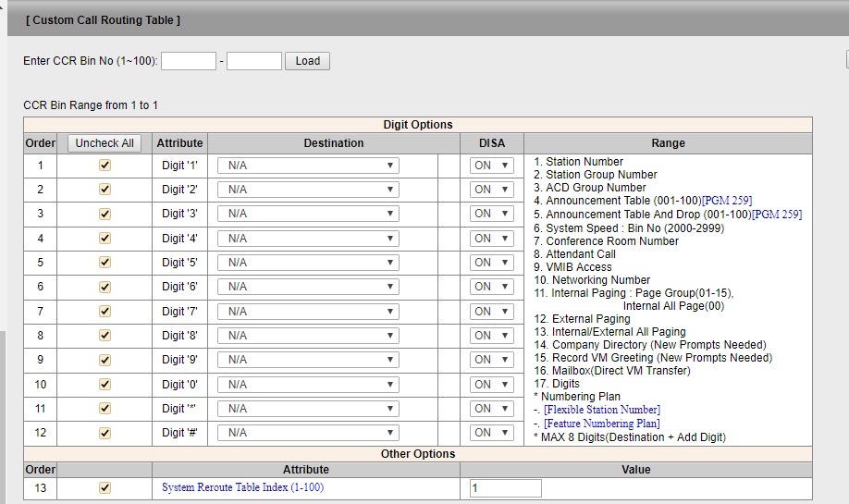849x504 pixels.
Task: Uncheck the checkbox for Digit '1' row
Action: tap(105, 165)
